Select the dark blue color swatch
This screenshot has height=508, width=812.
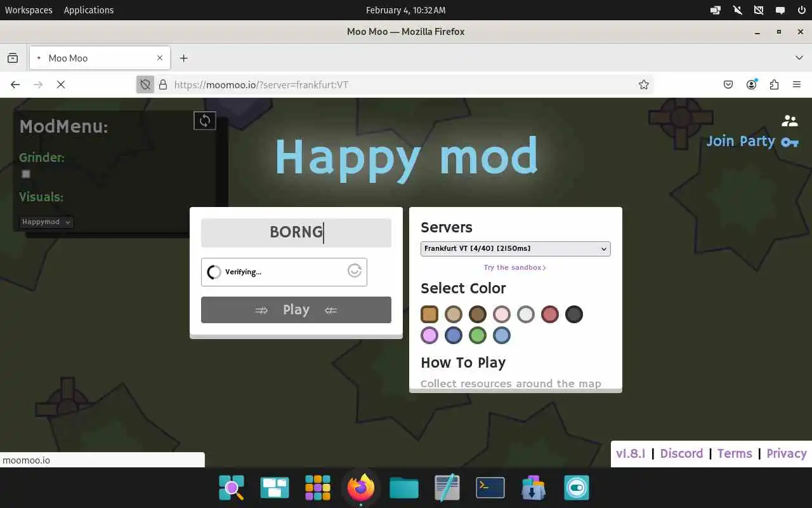point(454,335)
